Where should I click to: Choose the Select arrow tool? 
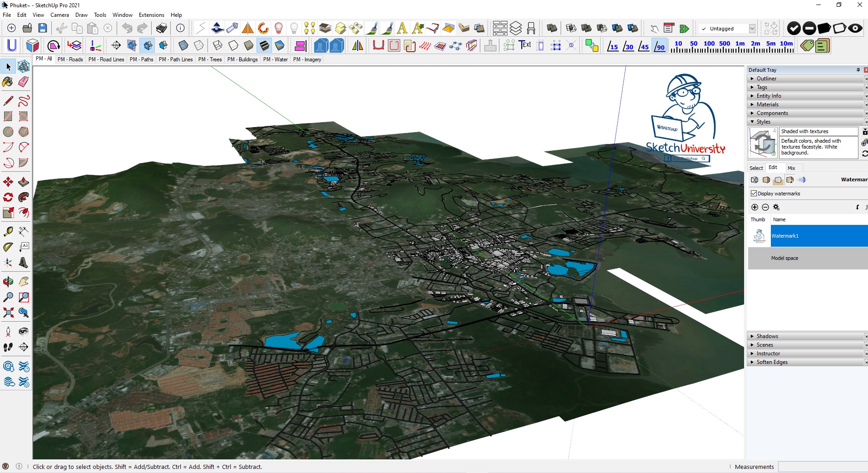8,67
